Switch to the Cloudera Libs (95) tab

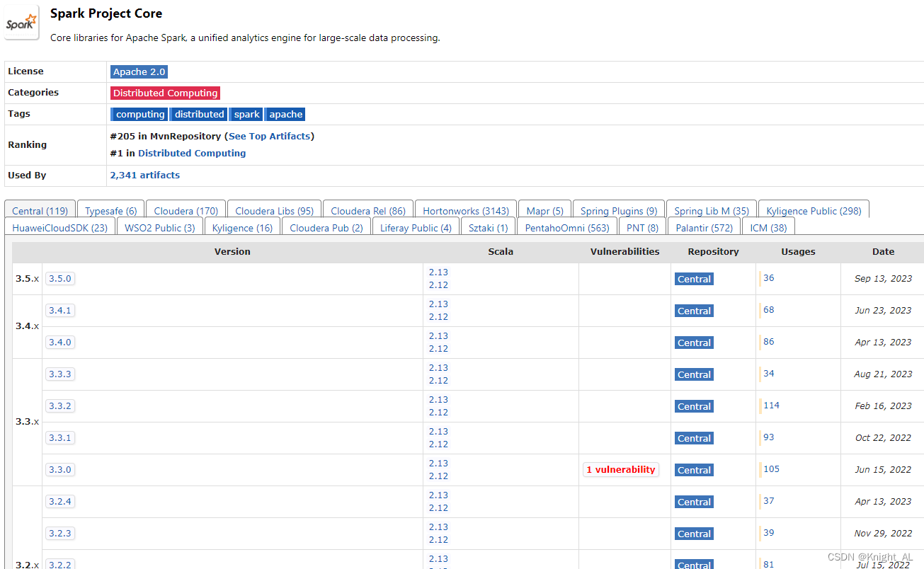click(x=274, y=211)
